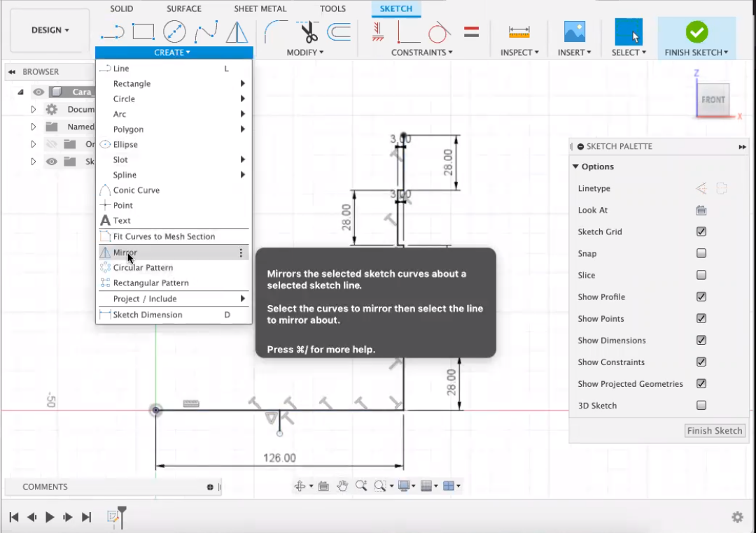Click the centerline Linetype icon

pos(722,188)
